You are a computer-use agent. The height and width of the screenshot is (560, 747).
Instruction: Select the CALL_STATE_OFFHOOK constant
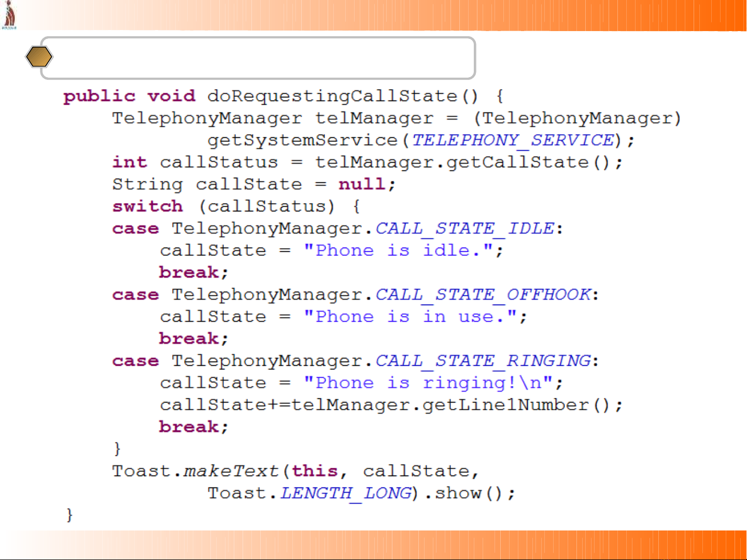pyautogui.click(x=483, y=295)
